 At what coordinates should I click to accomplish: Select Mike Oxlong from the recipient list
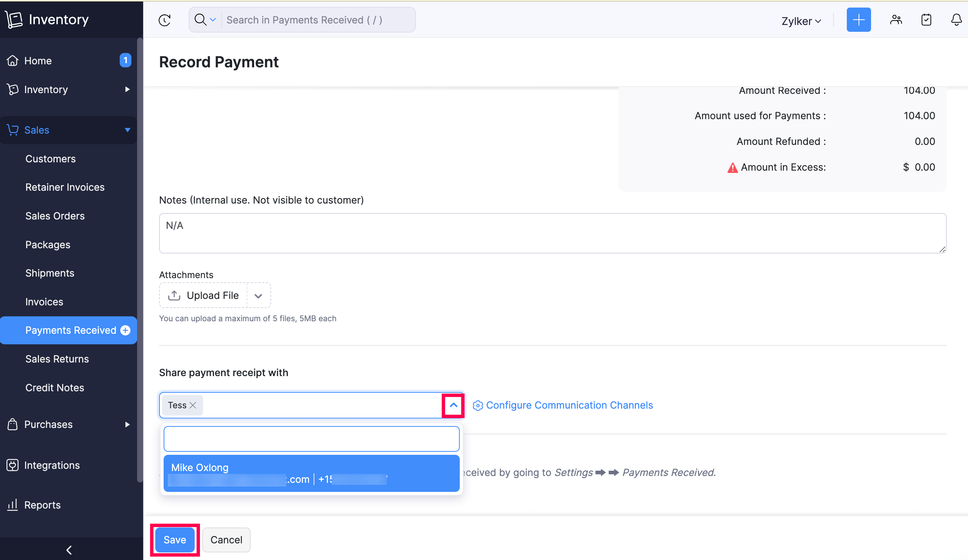click(311, 473)
